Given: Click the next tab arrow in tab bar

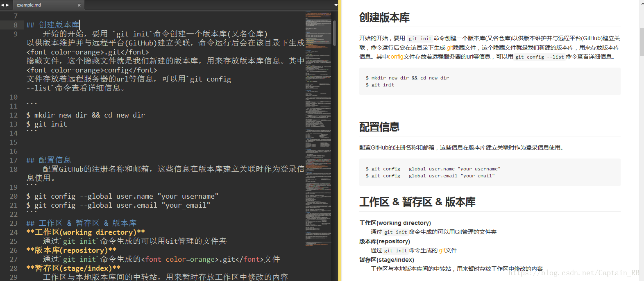Looking at the screenshot, I should 7,5.
